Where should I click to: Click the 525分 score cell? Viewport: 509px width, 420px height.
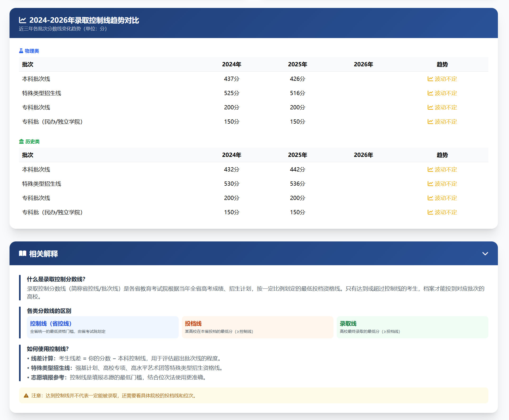[232, 93]
